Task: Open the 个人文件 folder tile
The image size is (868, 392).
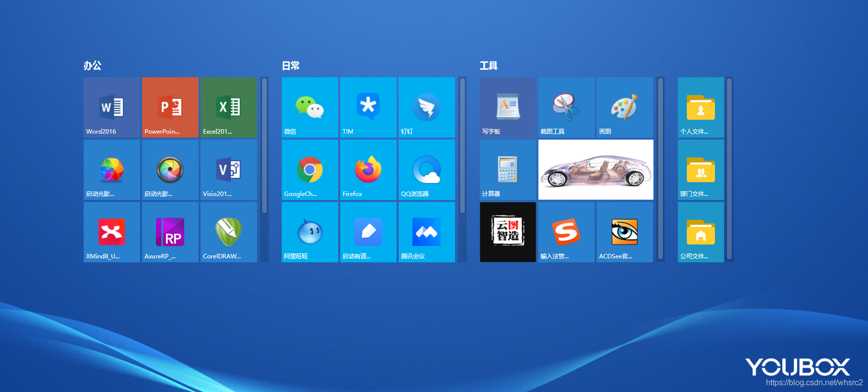Action: 701,107
